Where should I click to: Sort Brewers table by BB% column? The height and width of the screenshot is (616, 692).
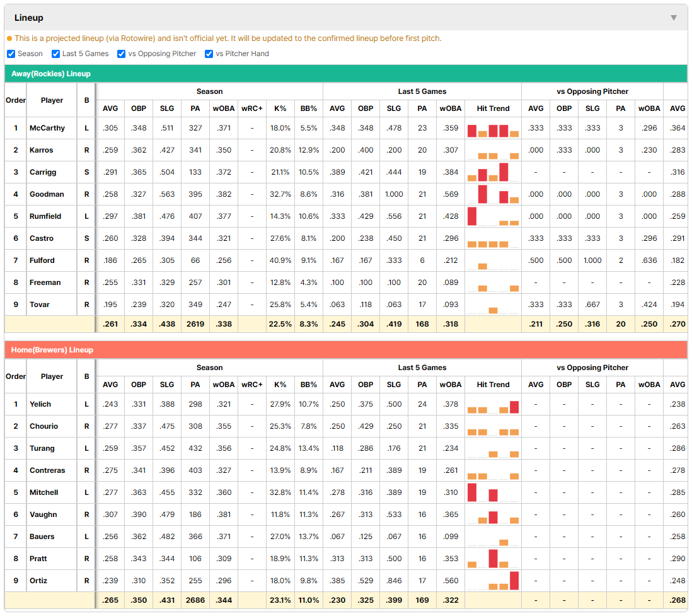point(308,385)
